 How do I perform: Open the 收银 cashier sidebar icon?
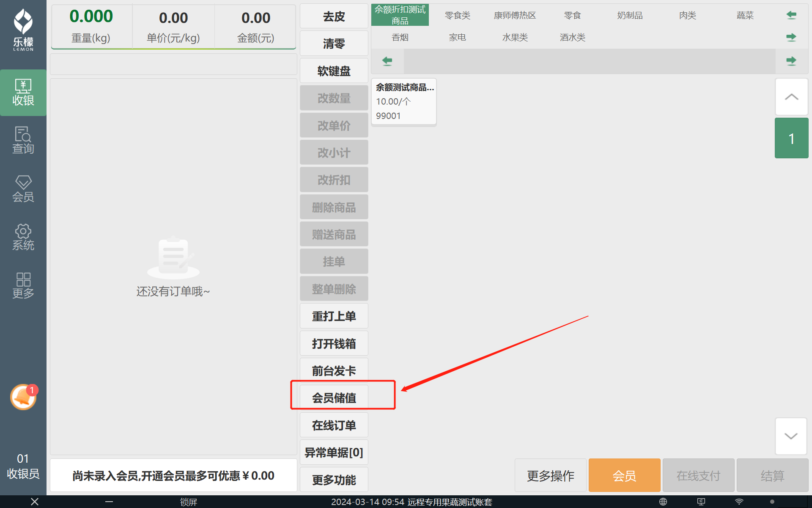point(23,92)
